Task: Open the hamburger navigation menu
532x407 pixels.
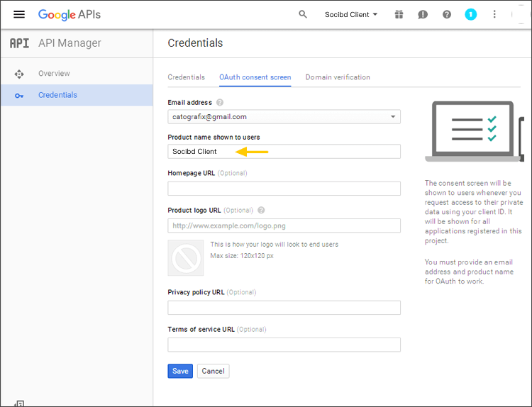Action: [x=19, y=14]
